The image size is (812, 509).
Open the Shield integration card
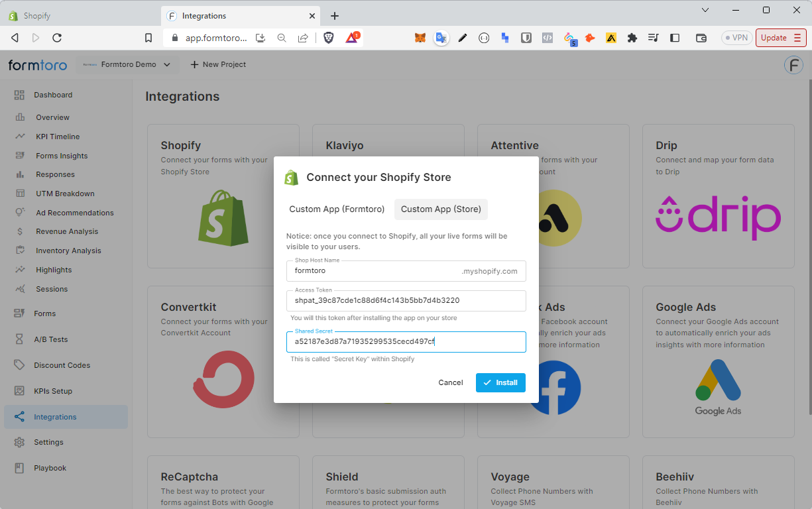point(388,482)
